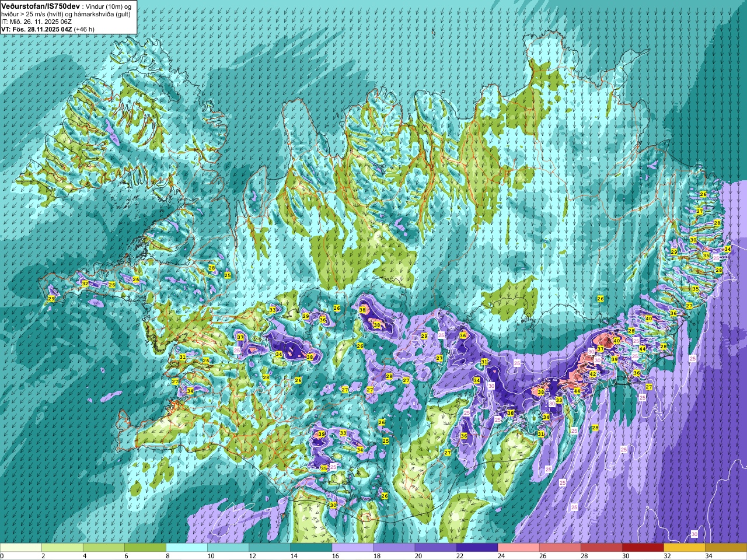Click the legend tick label "8"

click(x=167, y=556)
